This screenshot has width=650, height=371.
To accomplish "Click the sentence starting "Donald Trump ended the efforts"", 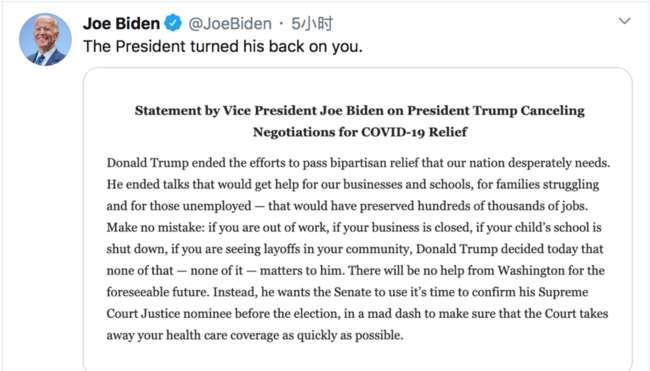I will click(x=358, y=163).
